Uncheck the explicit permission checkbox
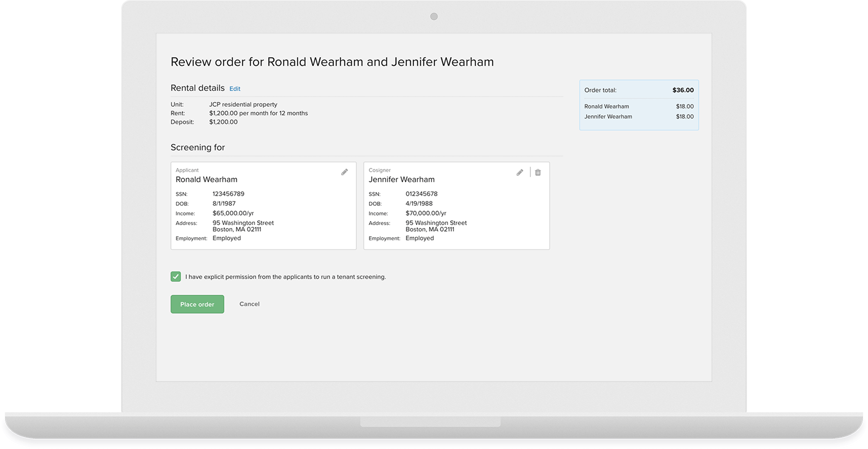The image size is (868, 449). pyautogui.click(x=176, y=277)
